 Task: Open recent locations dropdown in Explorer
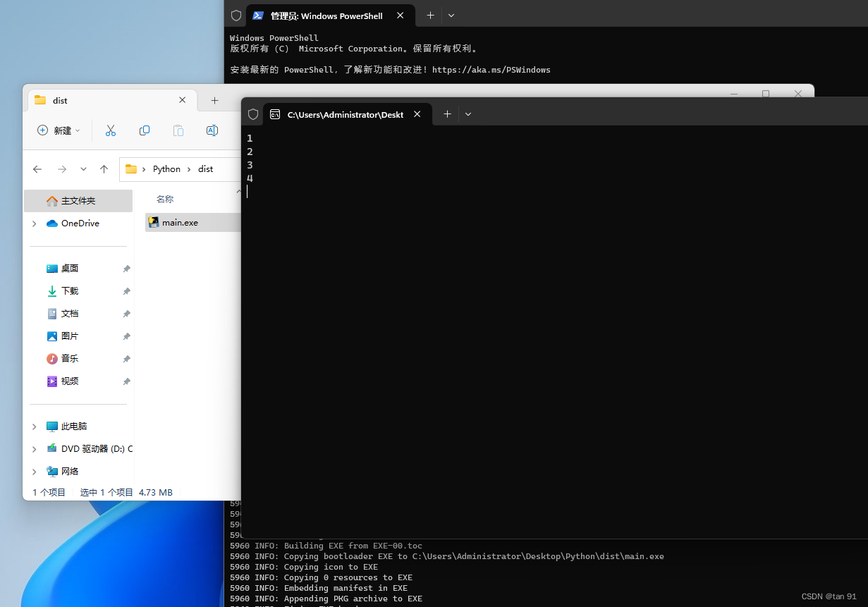83,169
